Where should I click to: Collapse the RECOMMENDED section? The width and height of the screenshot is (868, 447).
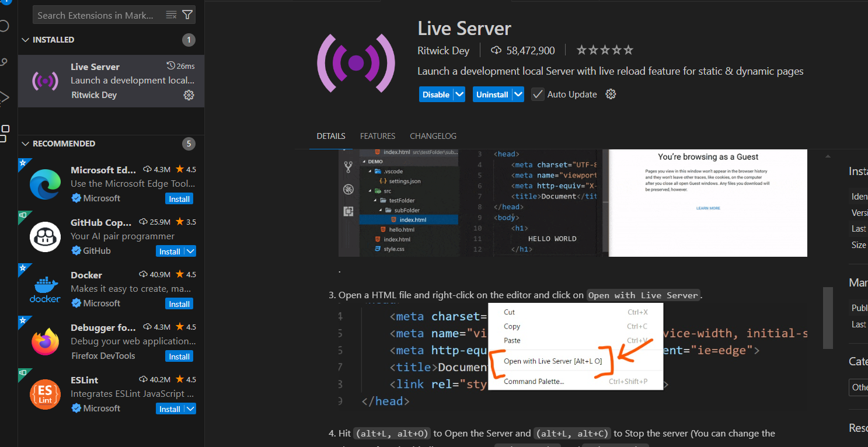tap(25, 144)
